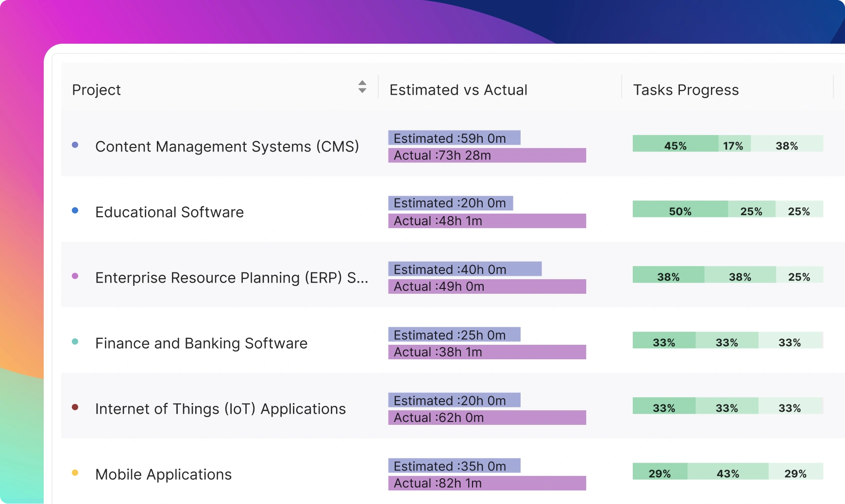
Task: Open the Educational Software project
Action: point(169,212)
